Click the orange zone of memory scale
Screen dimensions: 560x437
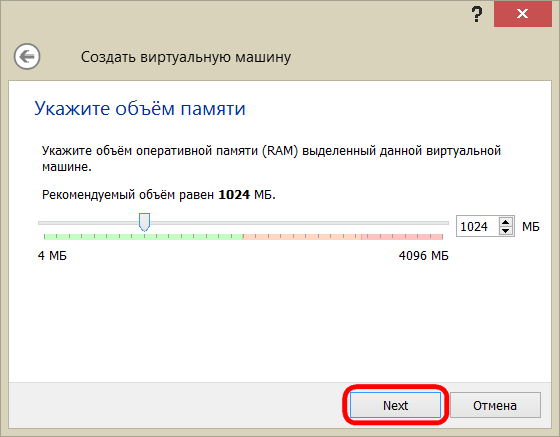[302, 236]
